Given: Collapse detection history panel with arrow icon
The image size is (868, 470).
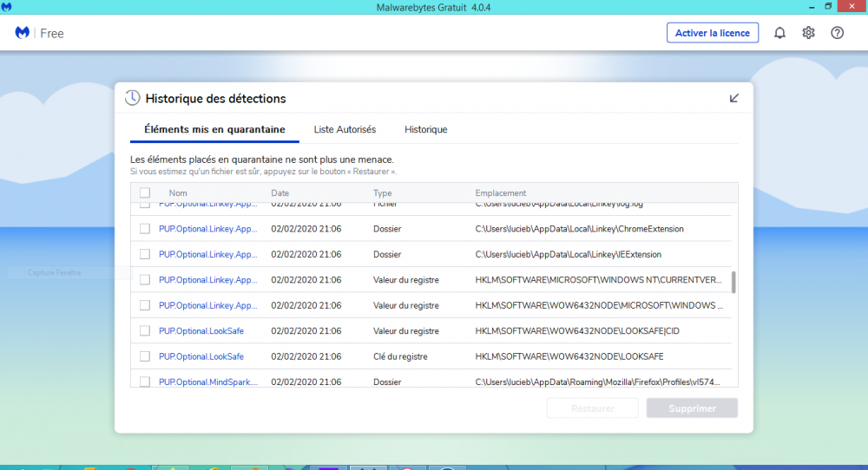Looking at the screenshot, I should tap(734, 98).
